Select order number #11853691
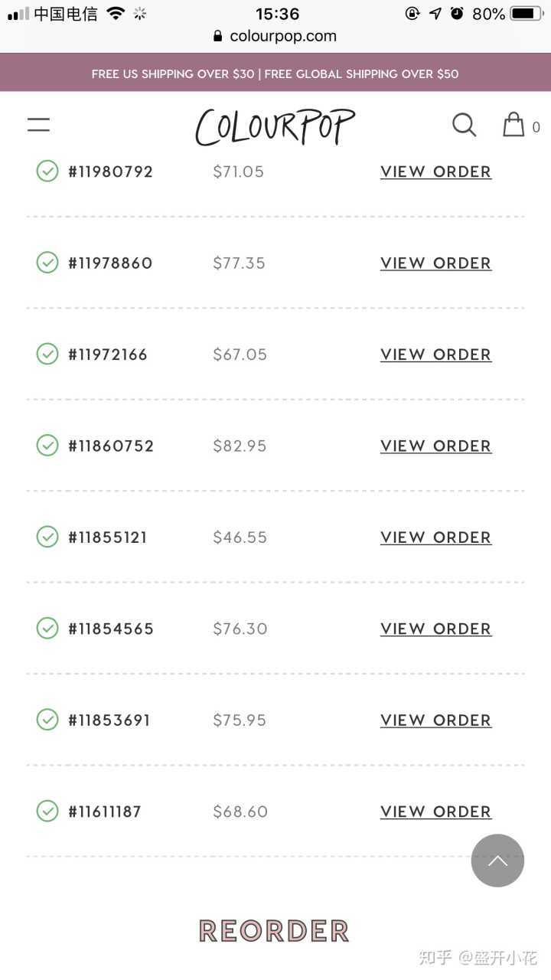Image resolution: width=551 pixels, height=980 pixels. [x=109, y=720]
